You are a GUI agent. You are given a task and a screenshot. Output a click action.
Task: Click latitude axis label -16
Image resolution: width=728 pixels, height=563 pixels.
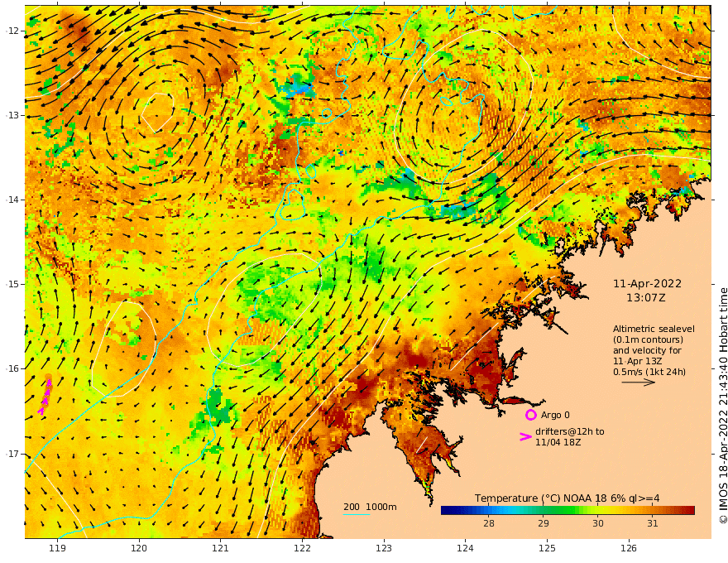[12, 368]
